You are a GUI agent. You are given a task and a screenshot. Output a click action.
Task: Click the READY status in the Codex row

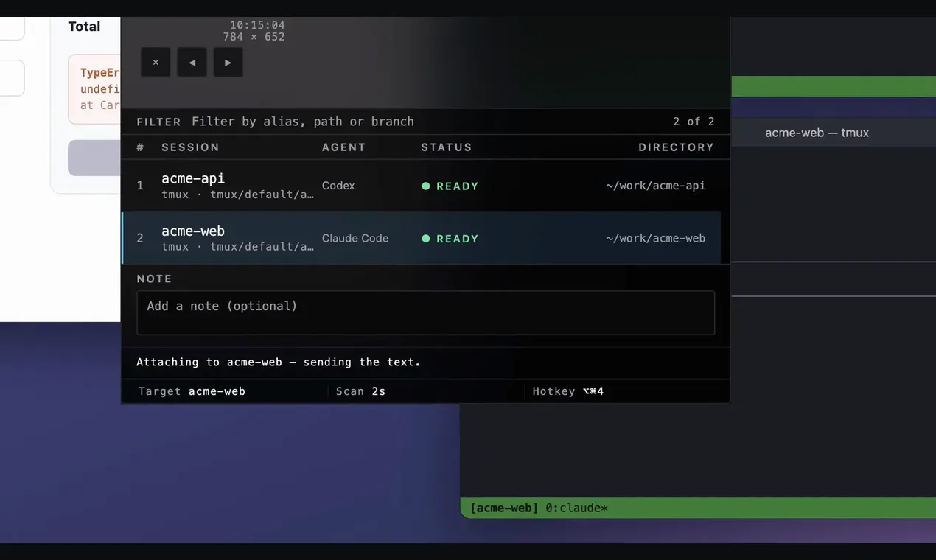pos(458,186)
